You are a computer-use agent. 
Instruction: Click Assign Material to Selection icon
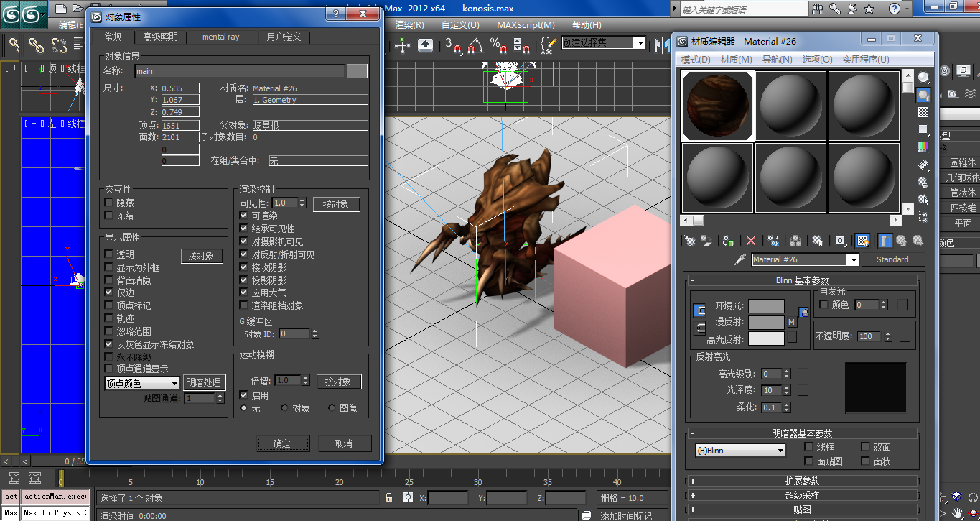coord(729,241)
